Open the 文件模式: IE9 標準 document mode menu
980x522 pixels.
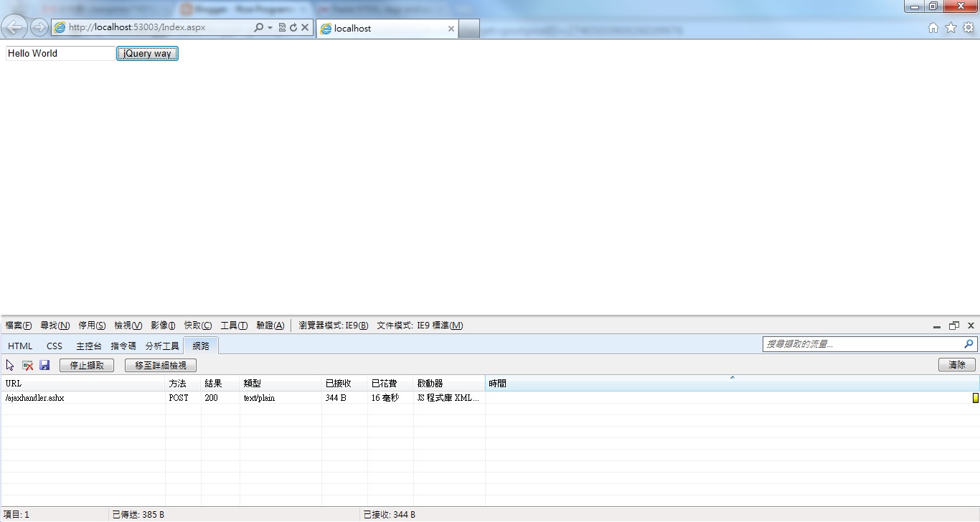(x=420, y=326)
